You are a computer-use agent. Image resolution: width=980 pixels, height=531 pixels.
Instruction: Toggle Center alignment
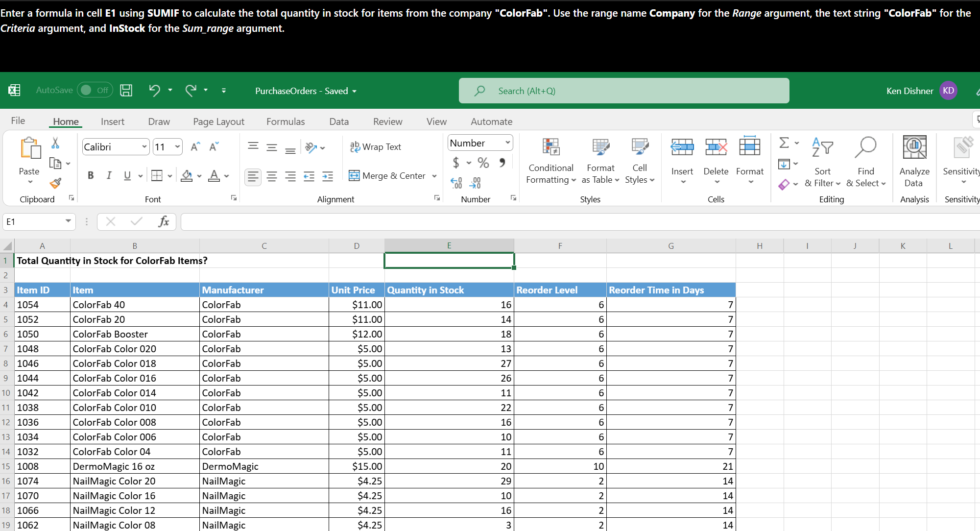coord(272,176)
